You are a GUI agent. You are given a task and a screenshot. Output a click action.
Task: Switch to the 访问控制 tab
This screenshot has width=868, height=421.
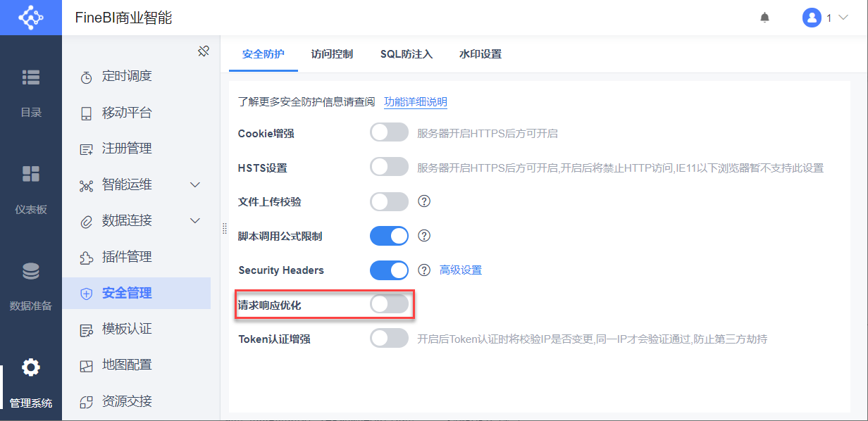[x=332, y=54]
